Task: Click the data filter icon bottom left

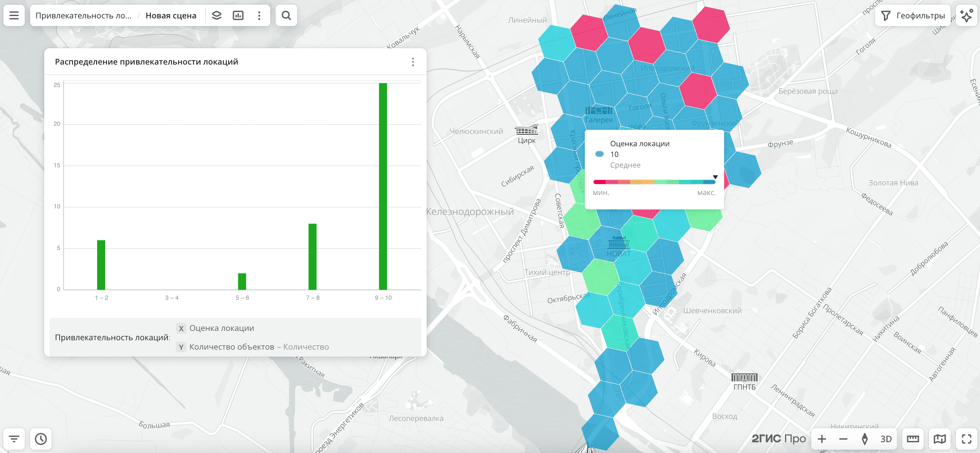Action: tap(14, 439)
